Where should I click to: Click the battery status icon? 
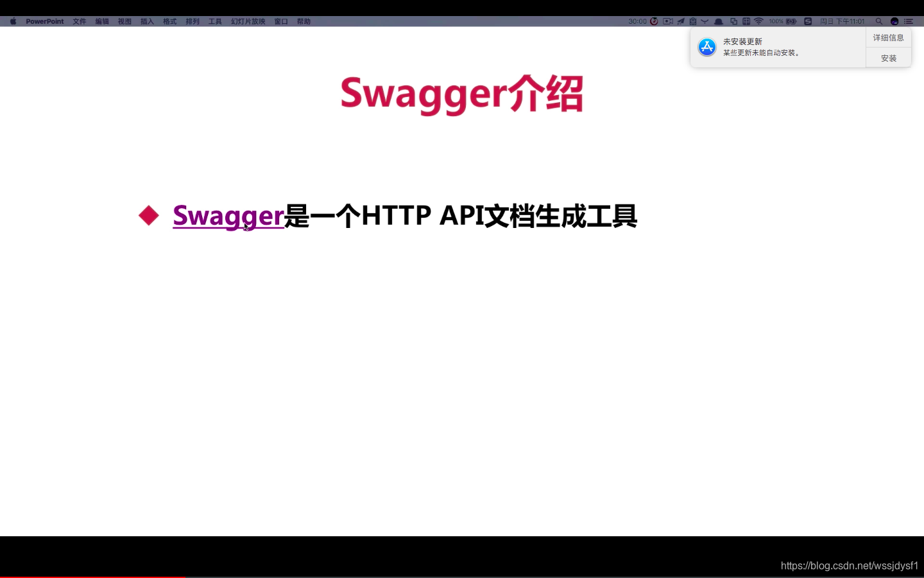tap(791, 21)
